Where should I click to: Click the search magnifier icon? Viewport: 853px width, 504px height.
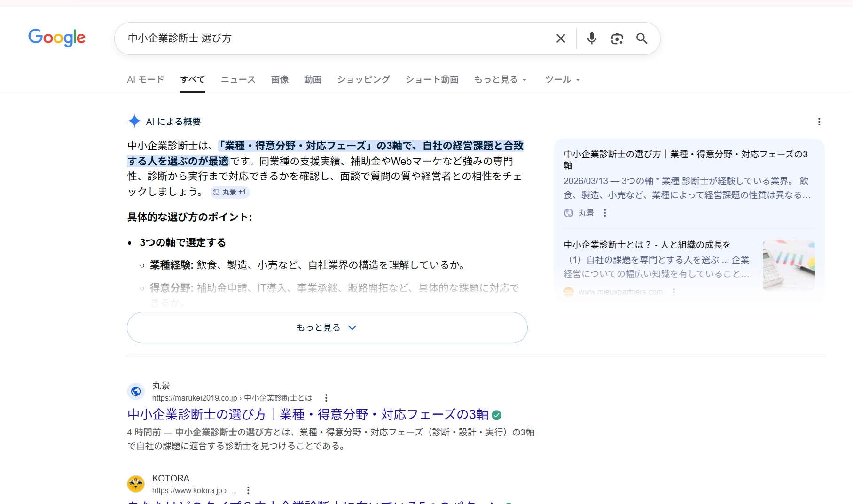[x=642, y=39]
